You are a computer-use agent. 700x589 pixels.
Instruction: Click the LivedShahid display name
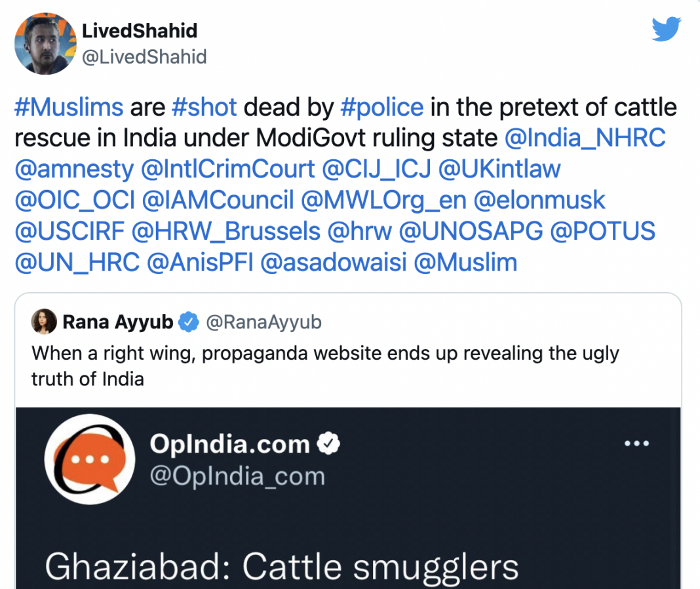pos(140,31)
